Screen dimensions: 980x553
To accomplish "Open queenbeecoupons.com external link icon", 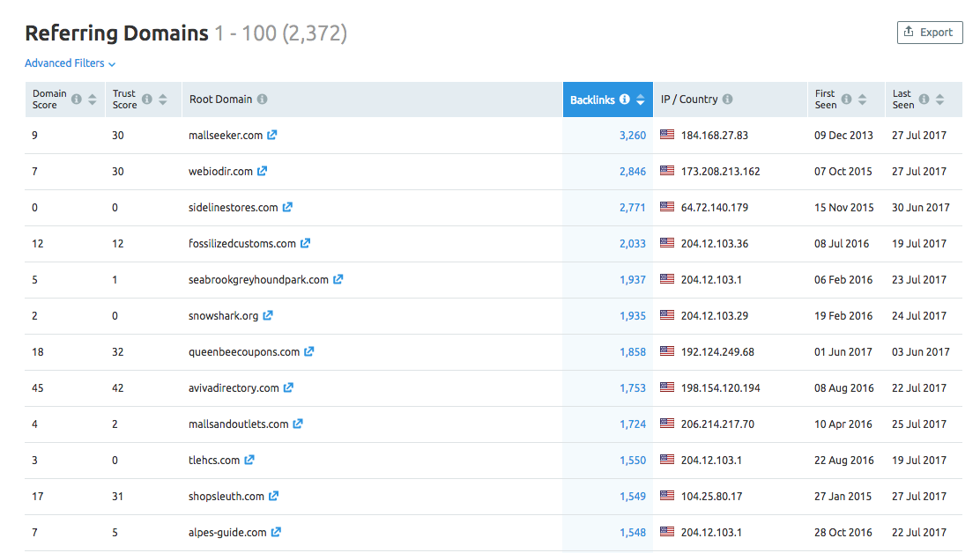I will click(308, 352).
